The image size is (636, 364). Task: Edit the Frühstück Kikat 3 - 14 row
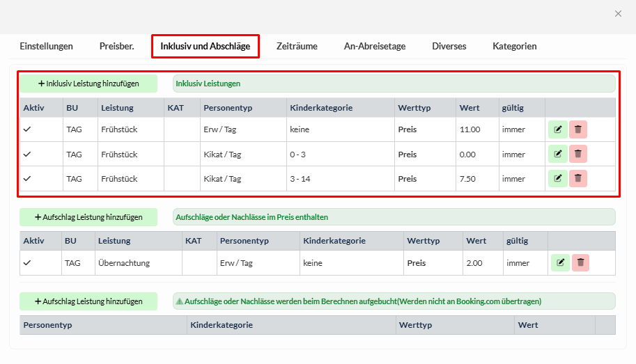click(x=558, y=179)
